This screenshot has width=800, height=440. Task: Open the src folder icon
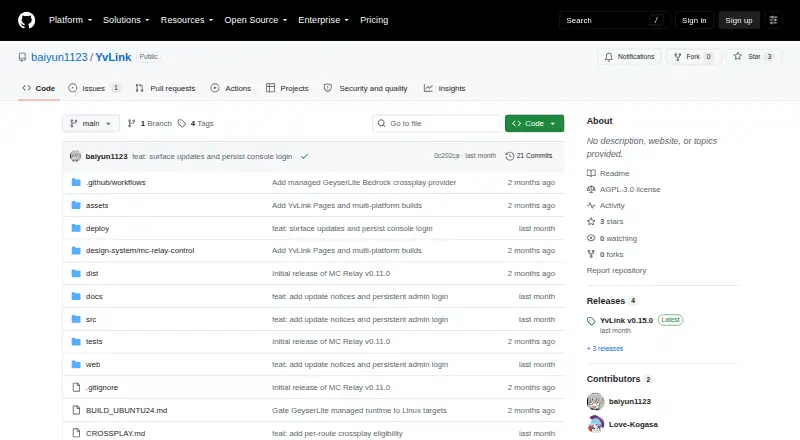(x=76, y=319)
